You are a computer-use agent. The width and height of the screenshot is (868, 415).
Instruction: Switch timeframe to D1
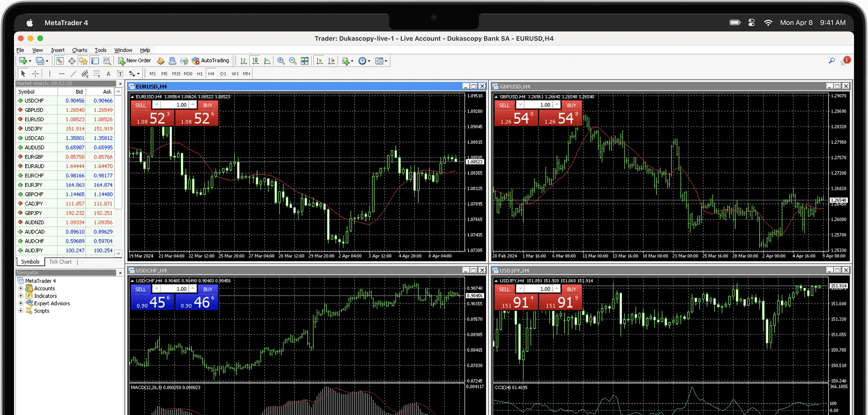[x=223, y=74]
